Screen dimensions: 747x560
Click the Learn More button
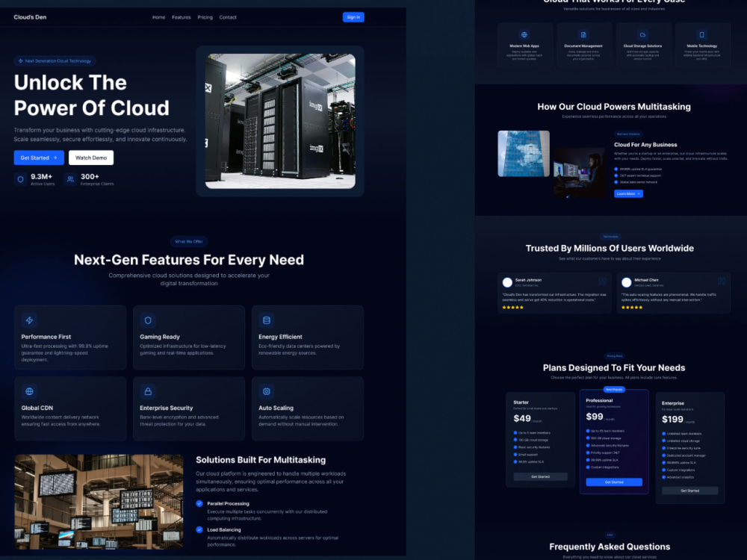[628, 194]
